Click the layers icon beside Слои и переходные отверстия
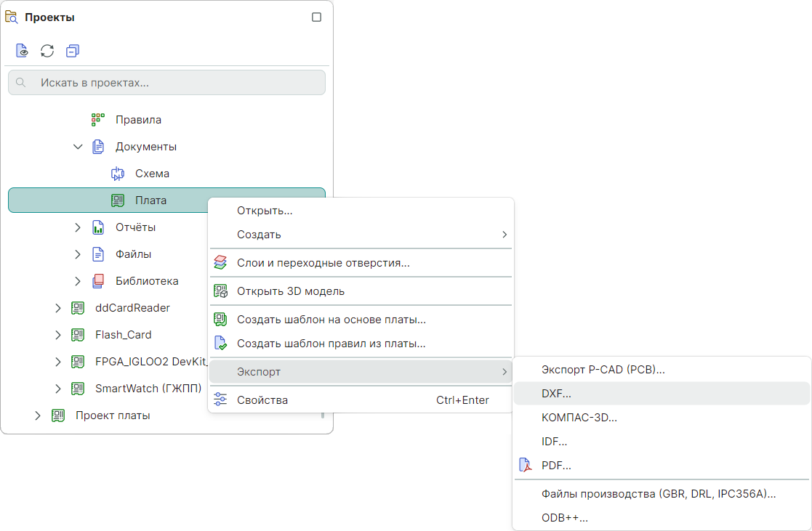The height and width of the screenshot is (531, 812). 220,263
